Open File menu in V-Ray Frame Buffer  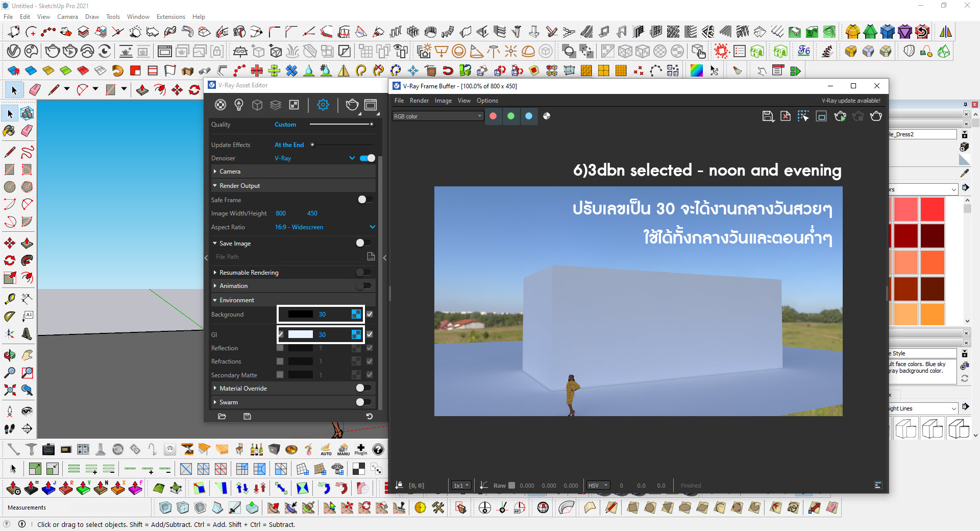coord(399,101)
